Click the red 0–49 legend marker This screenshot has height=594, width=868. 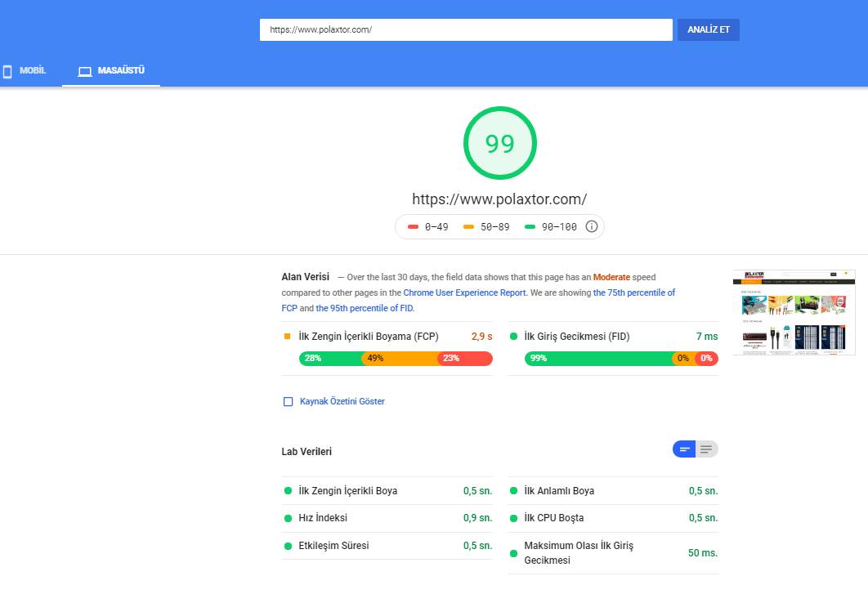(413, 227)
